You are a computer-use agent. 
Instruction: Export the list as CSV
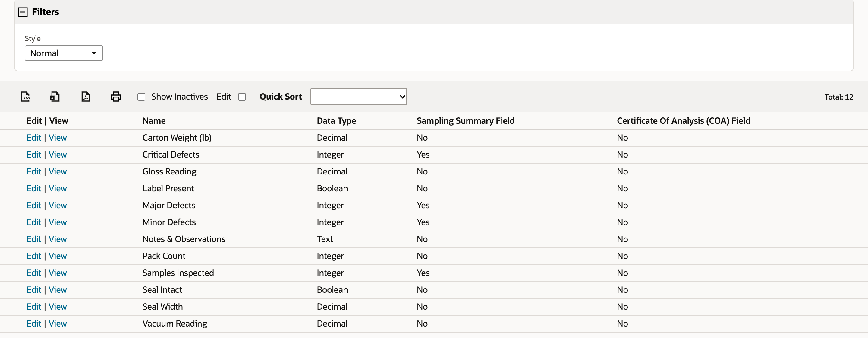pos(26,97)
